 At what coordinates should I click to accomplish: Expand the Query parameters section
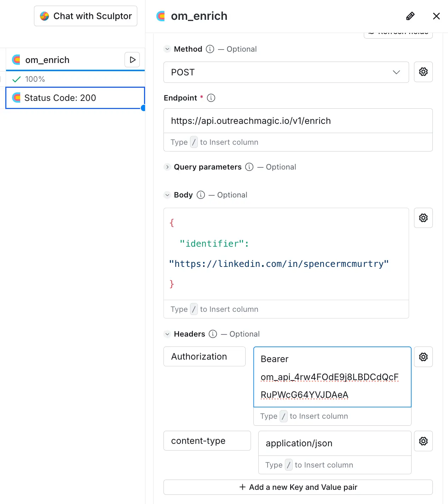pos(167,167)
